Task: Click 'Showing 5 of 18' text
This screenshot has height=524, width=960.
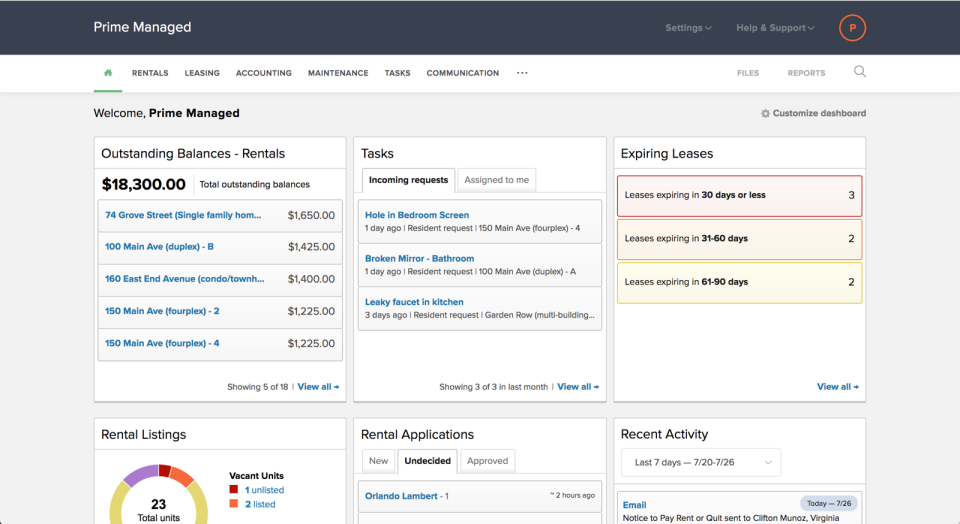Action: pos(258,387)
